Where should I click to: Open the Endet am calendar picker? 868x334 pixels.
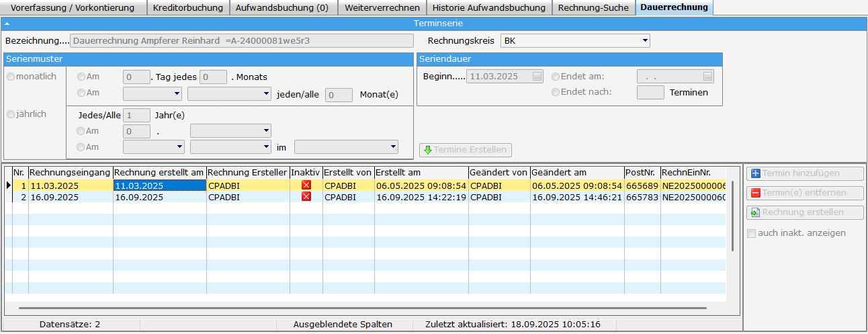coord(707,77)
